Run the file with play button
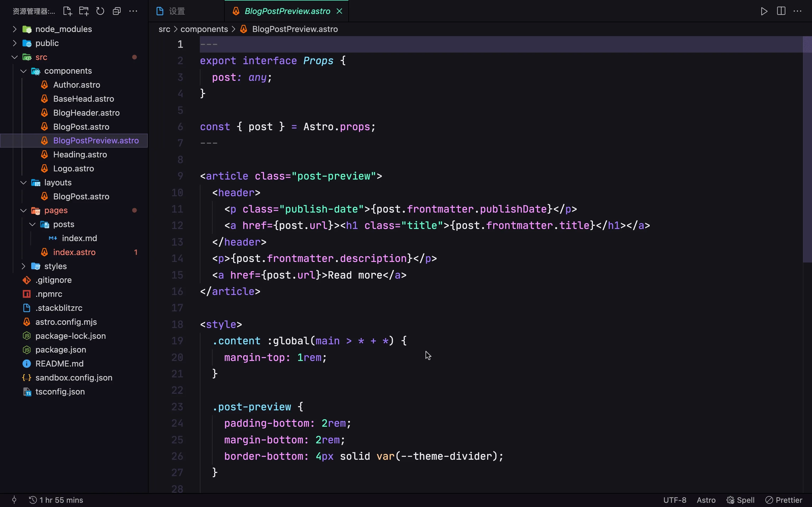Image resolution: width=812 pixels, height=507 pixels. [x=764, y=11]
